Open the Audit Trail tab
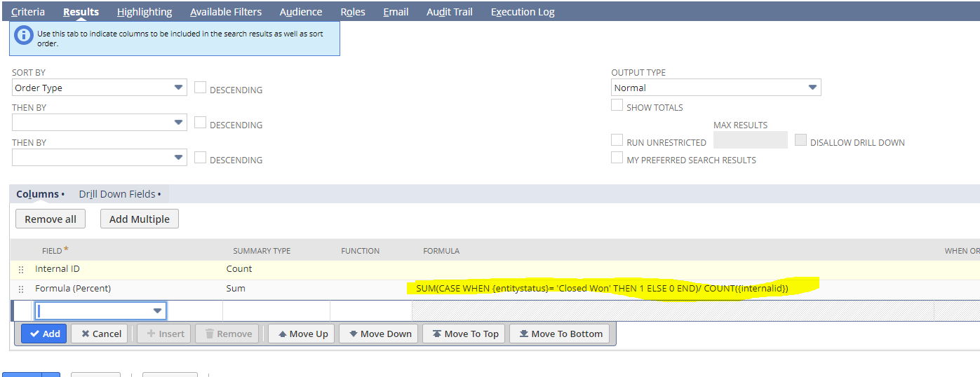980x377 pixels. point(450,12)
